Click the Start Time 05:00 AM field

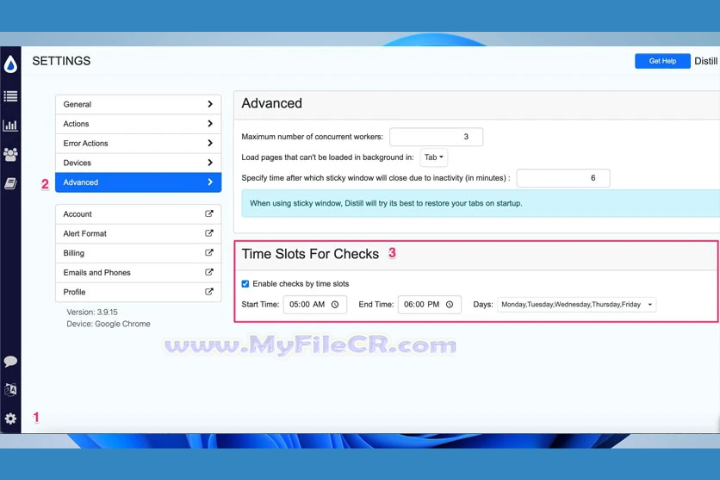click(x=315, y=304)
